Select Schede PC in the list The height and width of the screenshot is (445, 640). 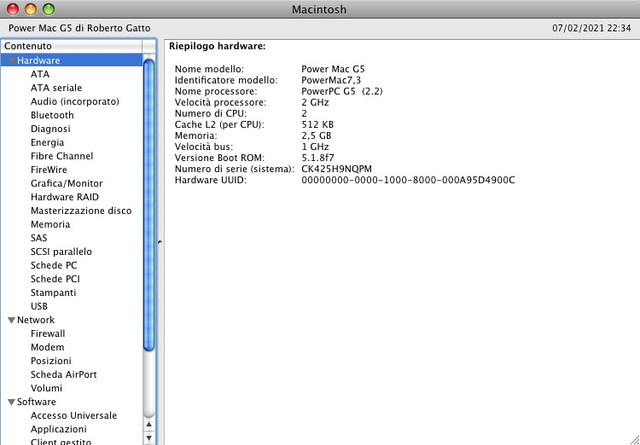(x=54, y=265)
